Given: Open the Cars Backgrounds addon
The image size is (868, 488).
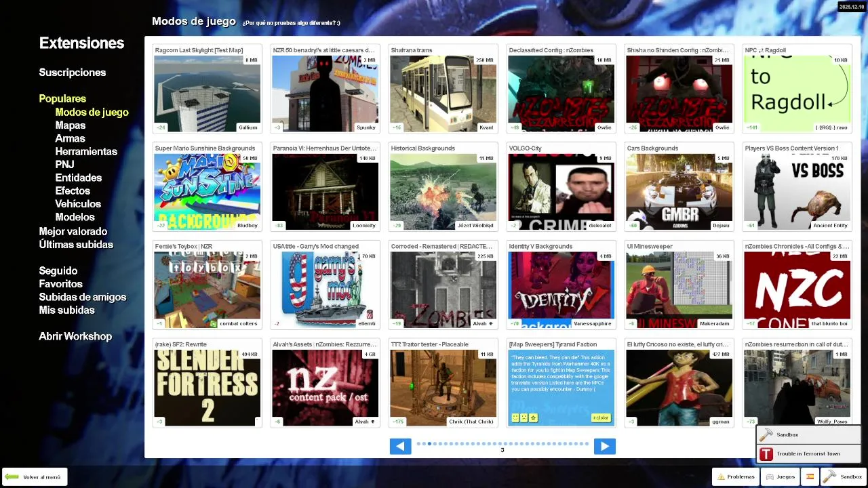Looking at the screenshot, I should [679, 187].
